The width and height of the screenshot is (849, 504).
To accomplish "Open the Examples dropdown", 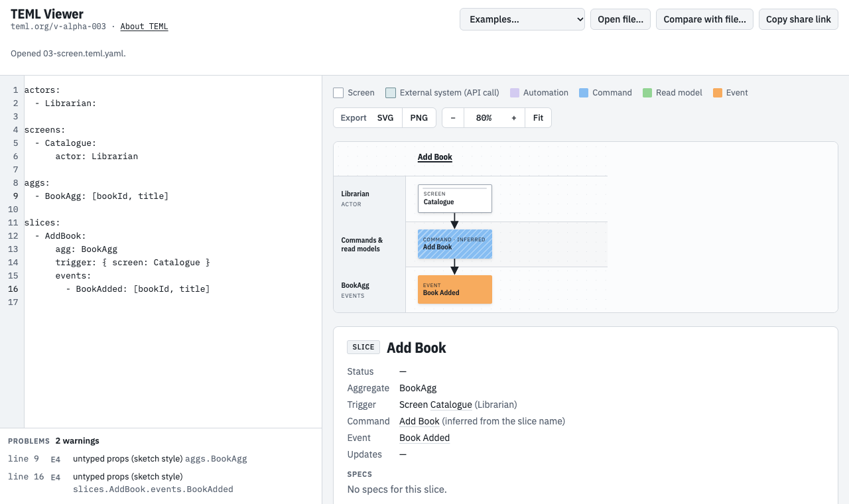I will tap(522, 19).
